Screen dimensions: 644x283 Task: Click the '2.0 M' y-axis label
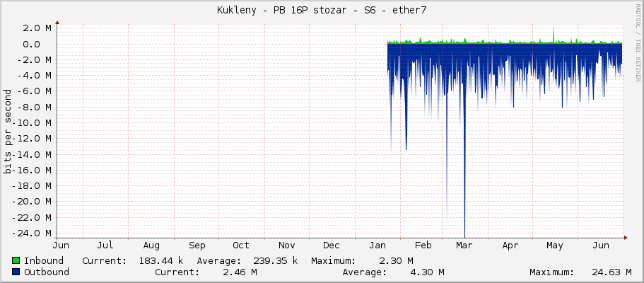coord(37,28)
